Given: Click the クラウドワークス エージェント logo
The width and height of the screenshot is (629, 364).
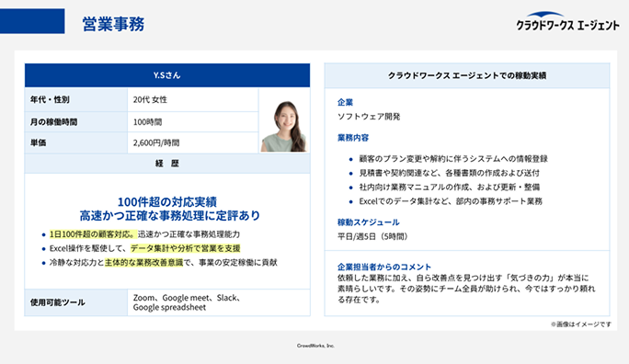Looking at the screenshot, I should tap(567, 21).
